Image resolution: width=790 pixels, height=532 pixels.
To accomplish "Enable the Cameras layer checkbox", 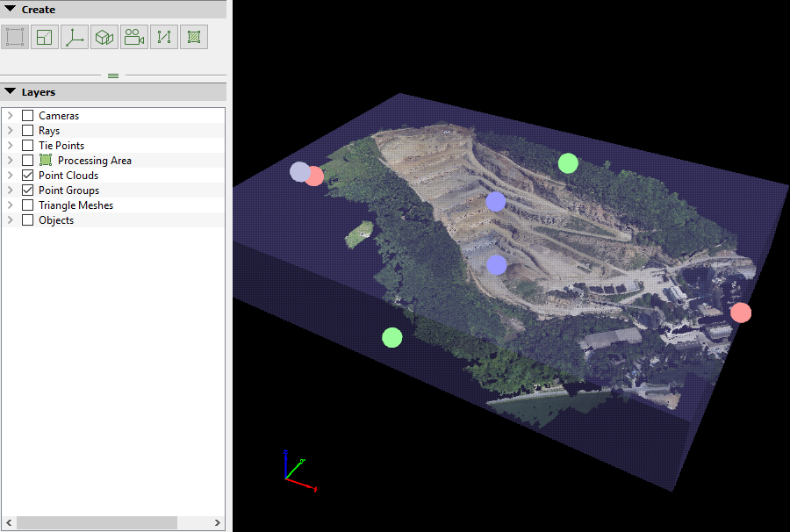I will (x=28, y=116).
